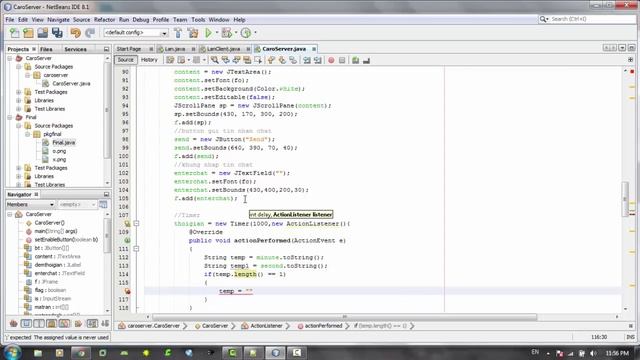
Task: Collapse the CaroServer project node
Action: pos(10,58)
